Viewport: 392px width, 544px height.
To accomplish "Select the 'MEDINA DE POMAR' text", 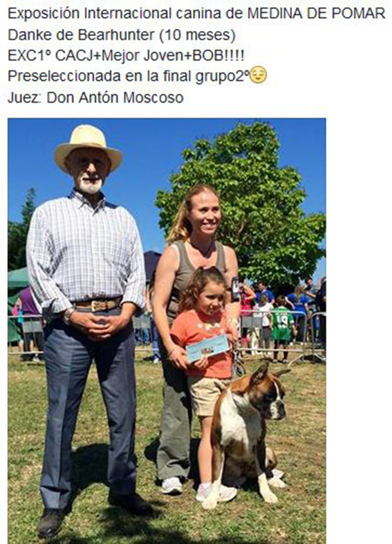I will (316, 14).
